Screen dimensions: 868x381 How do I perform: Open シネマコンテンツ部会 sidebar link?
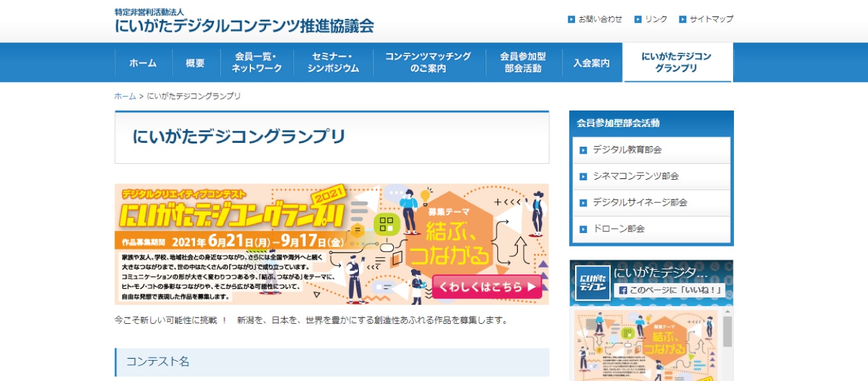[x=635, y=177]
